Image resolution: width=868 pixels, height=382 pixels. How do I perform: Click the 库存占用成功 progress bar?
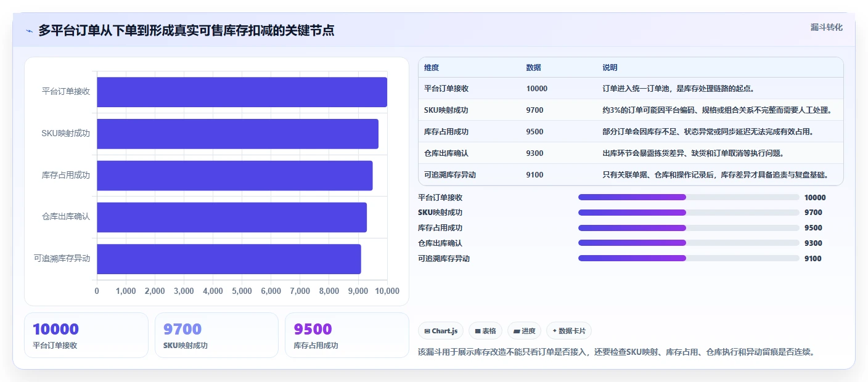point(689,228)
